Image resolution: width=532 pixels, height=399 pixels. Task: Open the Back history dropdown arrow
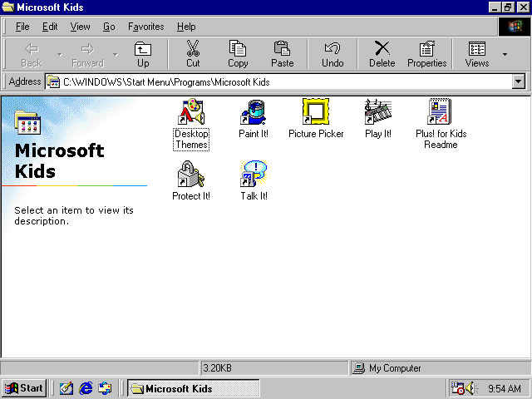(59, 55)
